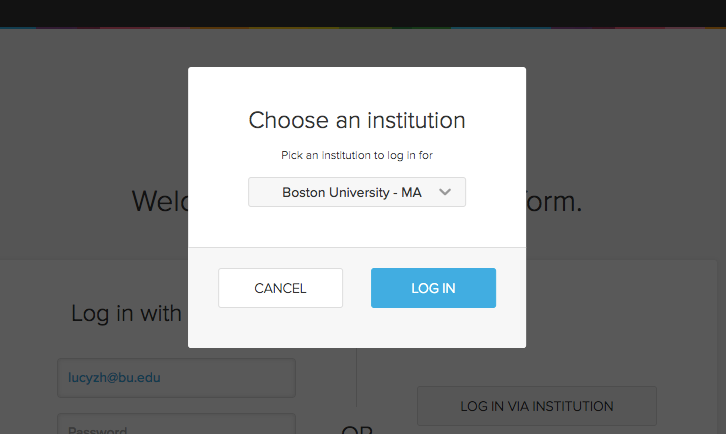The width and height of the screenshot is (726, 434).
Task: Click the blue LOG IN button
Action: [433, 288]
